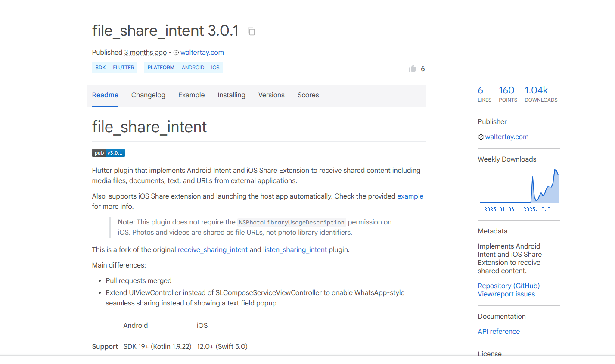Click the IOS platform tag
Screen dimensions: 615x364
tap(215, 68)
